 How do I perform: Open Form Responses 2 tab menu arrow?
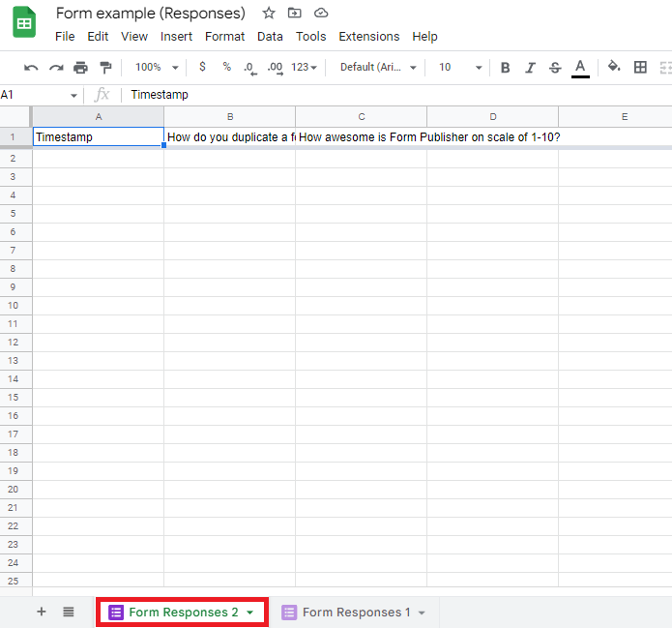(249, 613)
